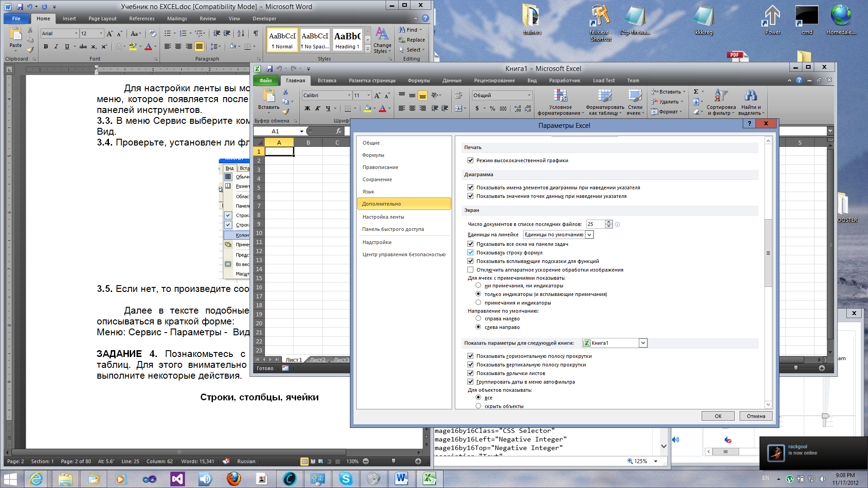Screen dimensions: 868x488
Task: Open Word font name Arial dropdown
Action: click(75, 33)
